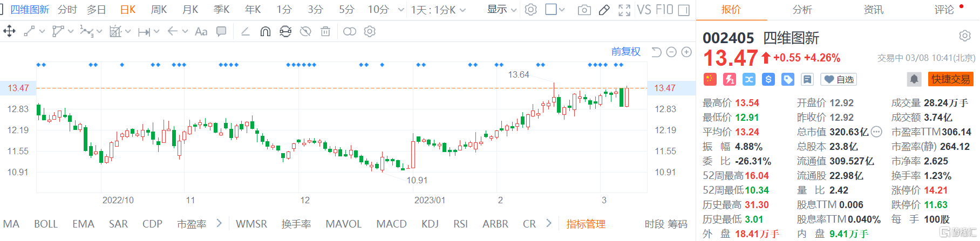Open 指标管理 indicator management
This screenshot has height=241, width=980.
coord(586,224)
